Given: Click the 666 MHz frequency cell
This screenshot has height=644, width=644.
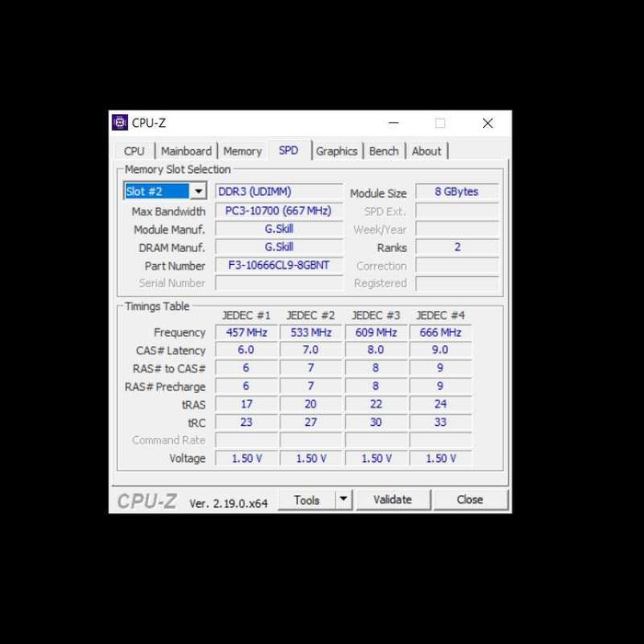Looking at the screenshot, I should 441,332.
